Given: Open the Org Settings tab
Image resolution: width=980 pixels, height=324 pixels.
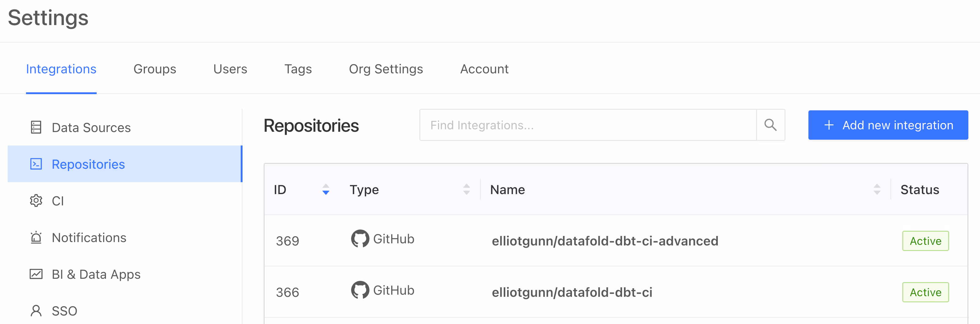Looking at the screenshot, I should coord(386,69).
